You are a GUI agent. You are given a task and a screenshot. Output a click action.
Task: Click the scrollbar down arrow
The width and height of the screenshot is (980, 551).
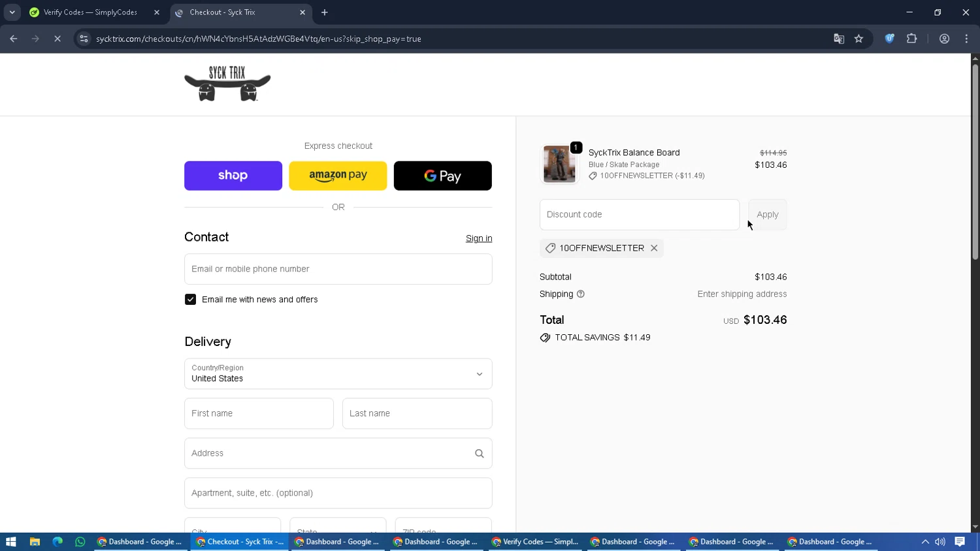[975, 527]
